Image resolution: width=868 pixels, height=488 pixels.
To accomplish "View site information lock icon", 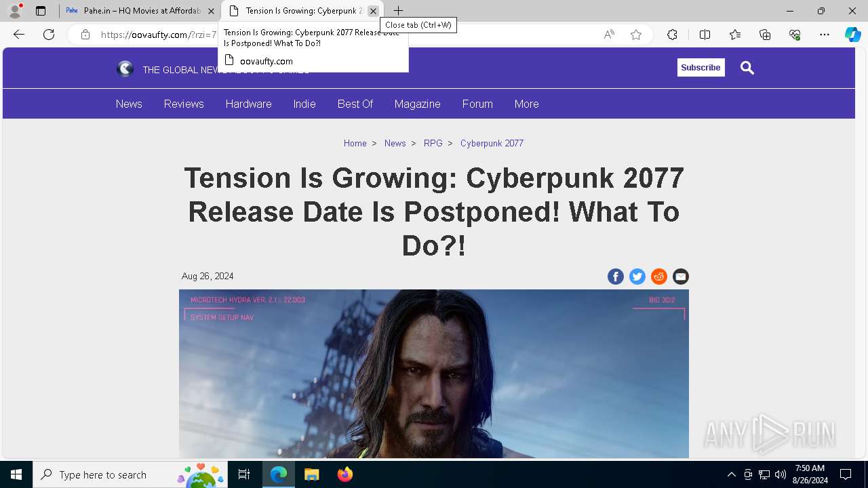I will tap(85, 35).
